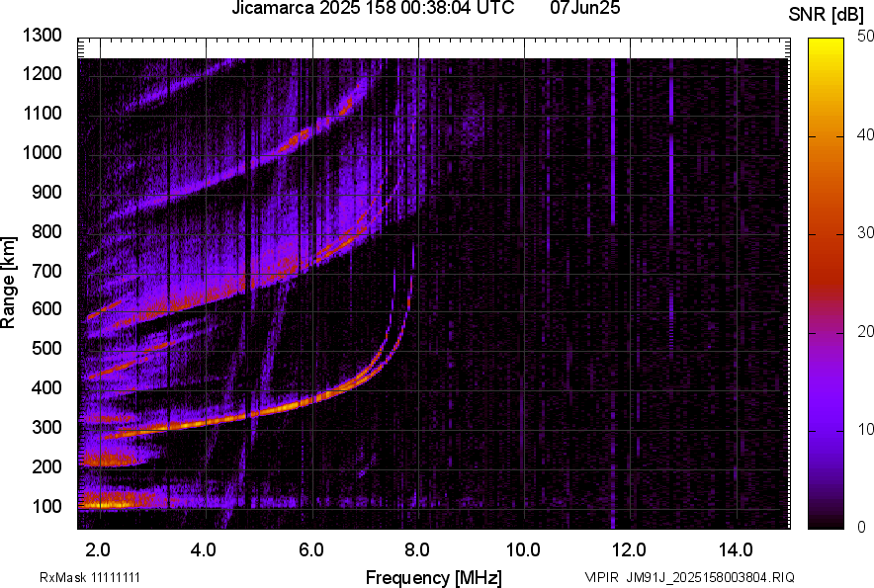Click the date label '07Jun25'
Viewport: 874px width, 588px height.
tap(584, 8)
